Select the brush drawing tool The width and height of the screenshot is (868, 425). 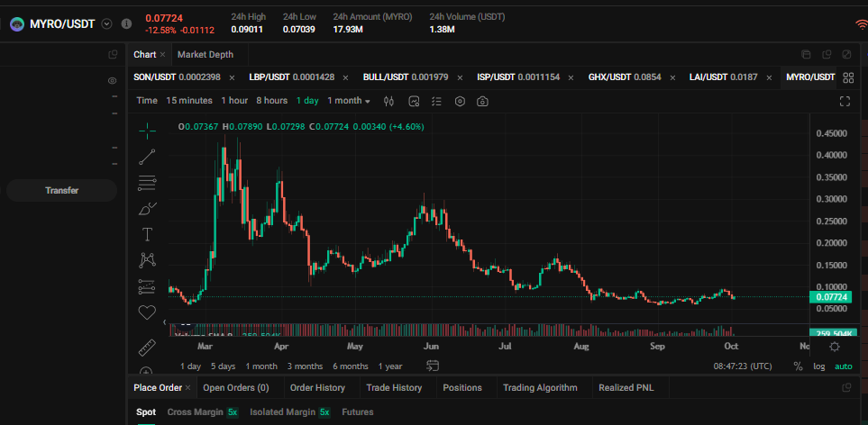coord(147,209)
